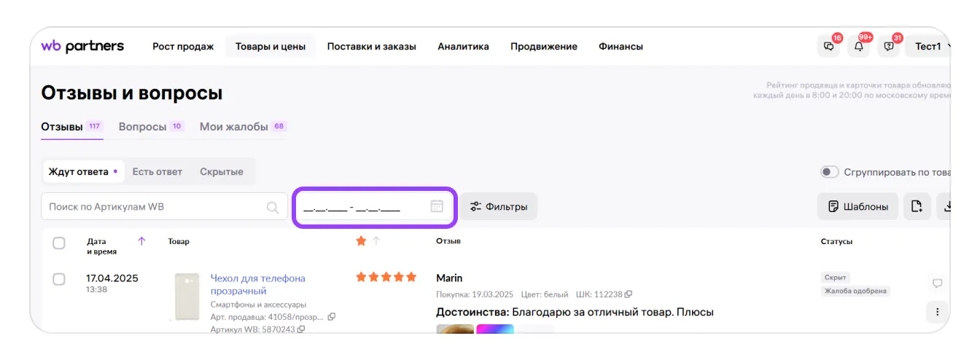
Task: Open the Аналитика menu item
Action: click(463, 47)
